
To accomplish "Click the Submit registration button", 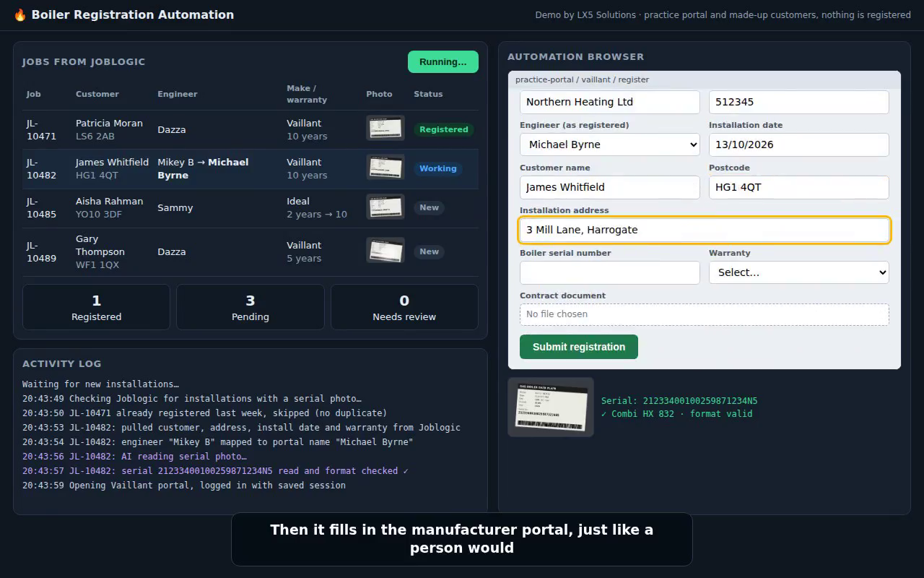I will tap(579, 347).
